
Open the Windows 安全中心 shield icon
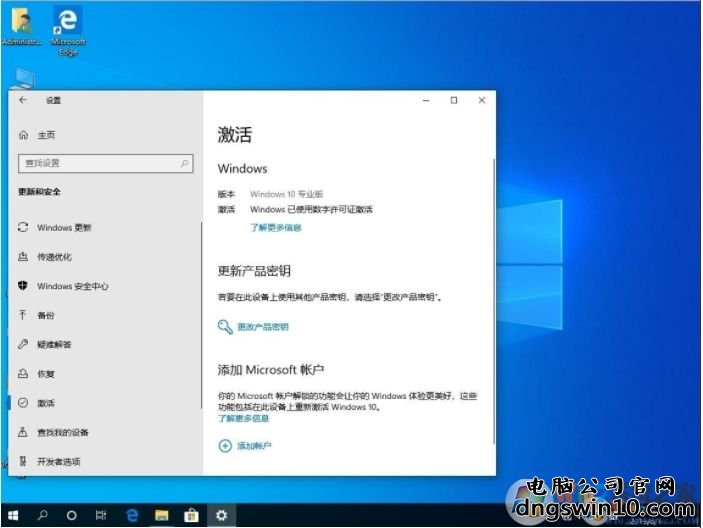click(23, 286)
